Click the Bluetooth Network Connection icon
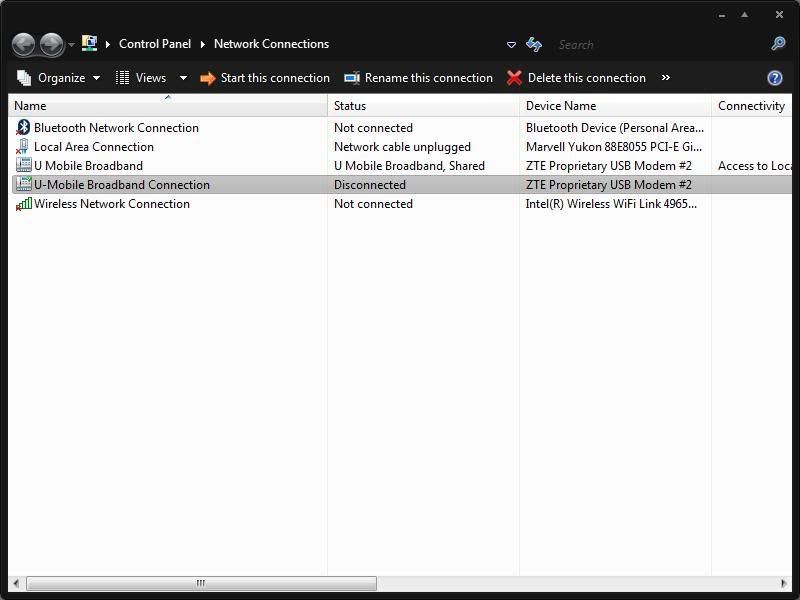800x600 pixels. click(x=24, y=128)
